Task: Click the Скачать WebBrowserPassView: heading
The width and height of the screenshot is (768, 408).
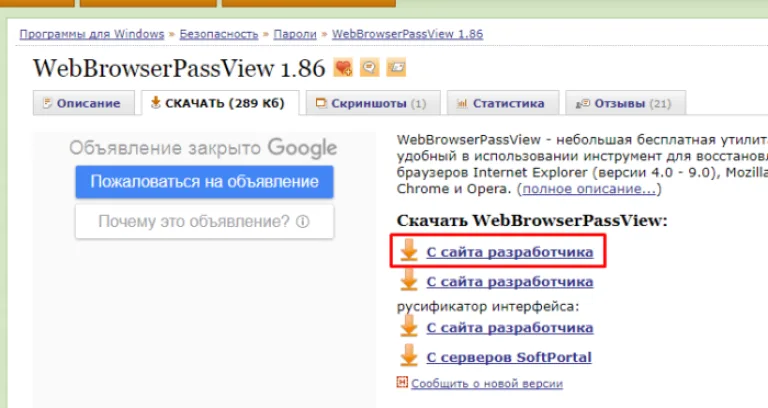Action: (x=532, y=220)
